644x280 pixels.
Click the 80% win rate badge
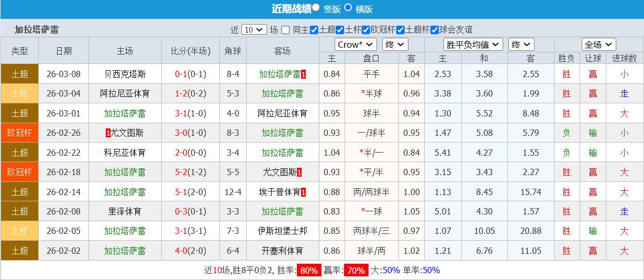pos(309,271)
